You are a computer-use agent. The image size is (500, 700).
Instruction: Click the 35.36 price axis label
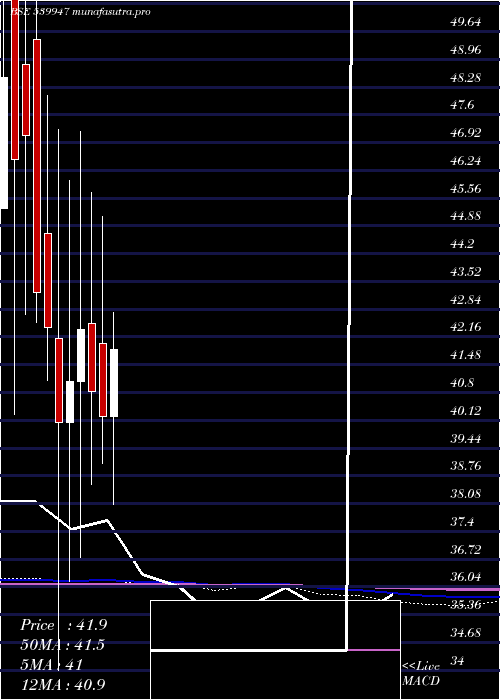pos(466,605)
